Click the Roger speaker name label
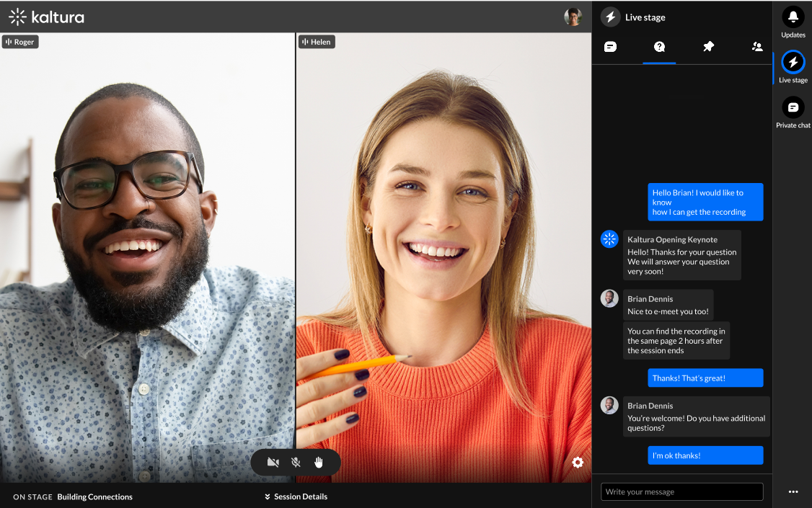This screenshot has height=508, width=812. 20,42
